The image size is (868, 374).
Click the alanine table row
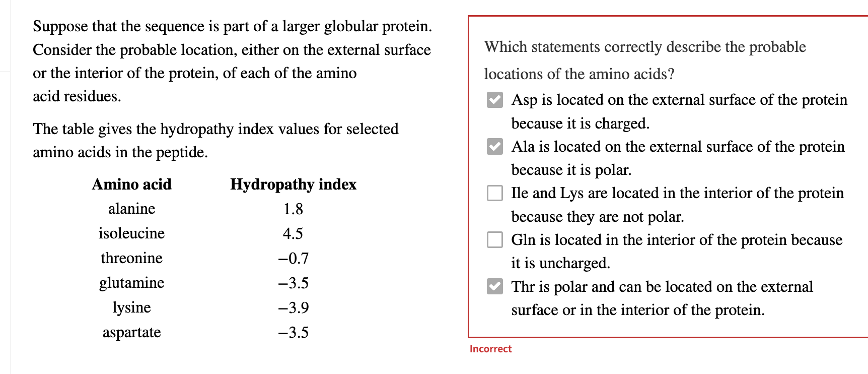(131, 208)
